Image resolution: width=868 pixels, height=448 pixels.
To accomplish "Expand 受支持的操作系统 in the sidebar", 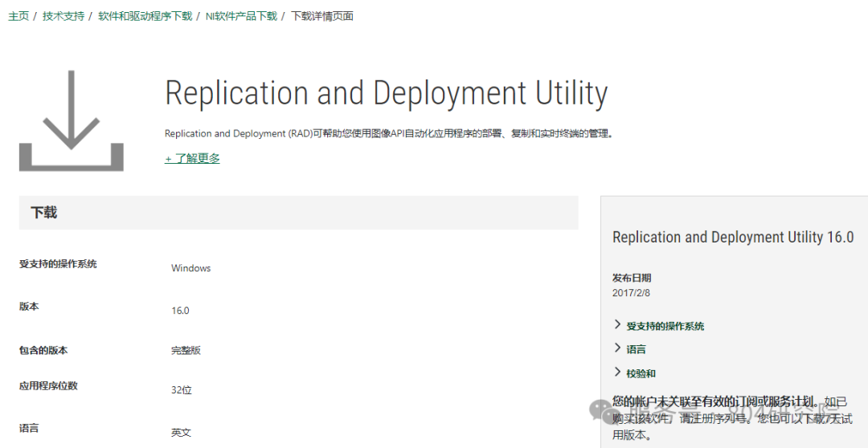I will click(659, 326).
